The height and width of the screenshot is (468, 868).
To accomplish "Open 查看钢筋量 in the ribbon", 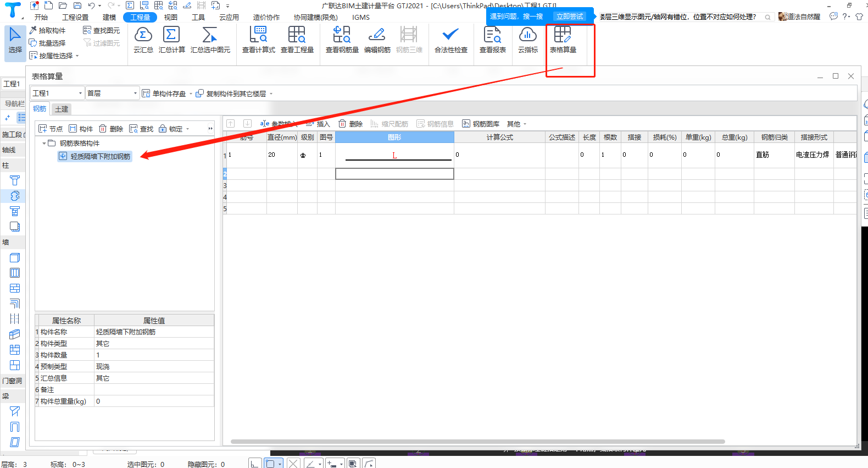I will [342, 40].
